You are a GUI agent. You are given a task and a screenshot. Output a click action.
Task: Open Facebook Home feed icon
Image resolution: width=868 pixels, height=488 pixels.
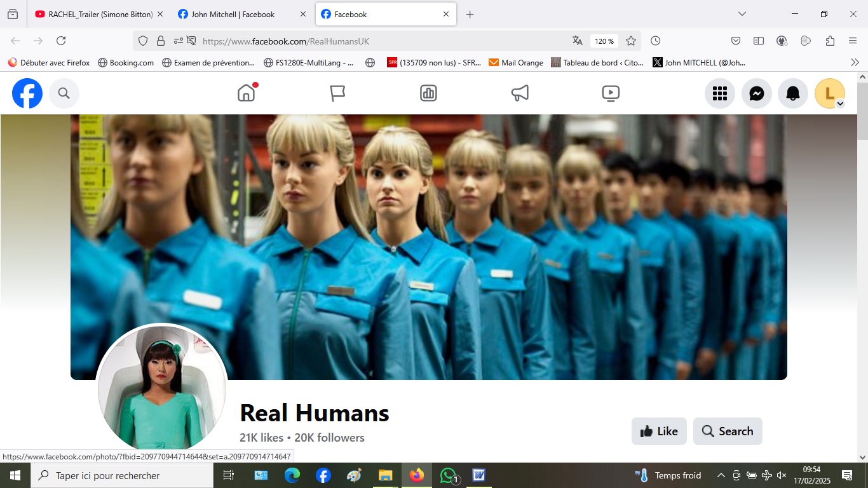coord(246,93)
